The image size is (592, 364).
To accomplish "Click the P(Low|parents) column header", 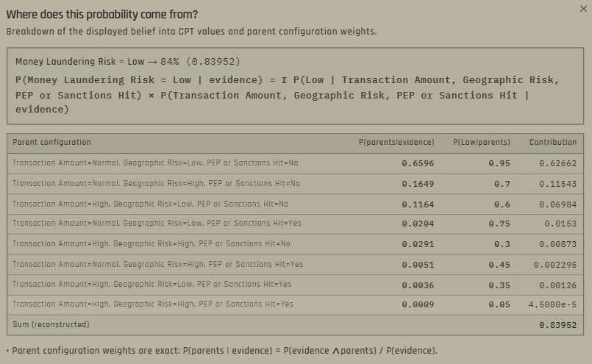I will pos(482,143).
